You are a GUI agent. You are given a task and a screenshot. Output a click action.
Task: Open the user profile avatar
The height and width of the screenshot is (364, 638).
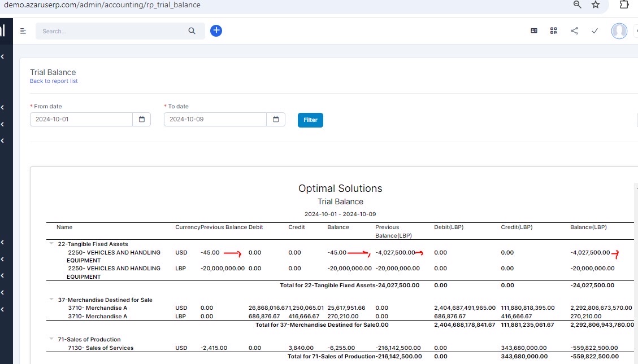(x=619, y=31)
